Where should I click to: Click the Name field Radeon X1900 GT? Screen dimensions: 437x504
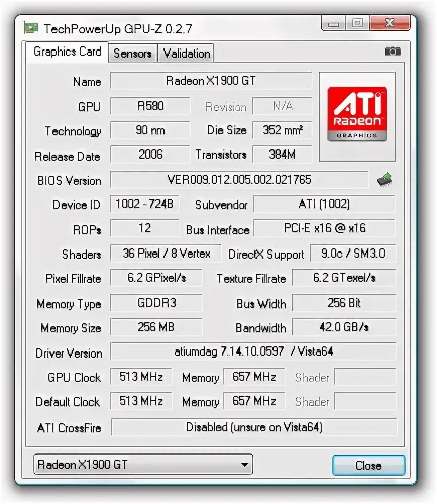[x=210, y=81]
